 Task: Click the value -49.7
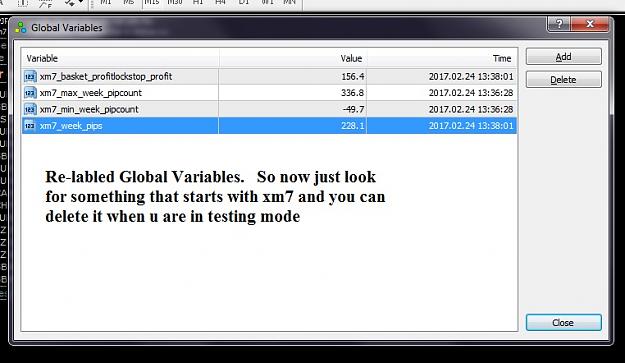[353, 109]
